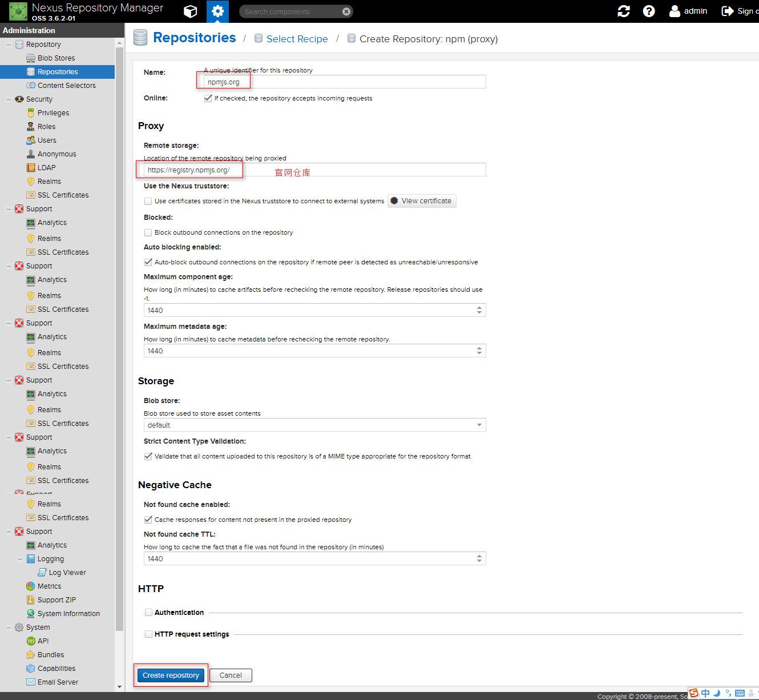
Task: Click the API icon in sidebar
Action: tap(31, 641)
